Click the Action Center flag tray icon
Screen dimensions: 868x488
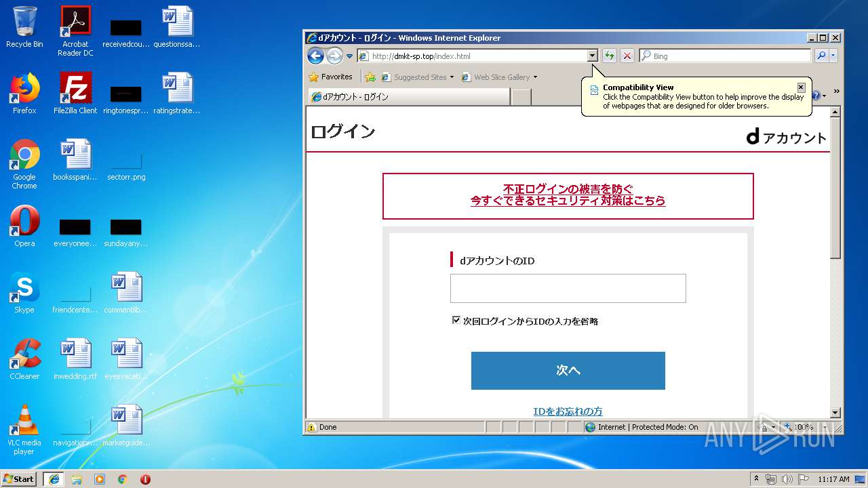coord(804,479)
